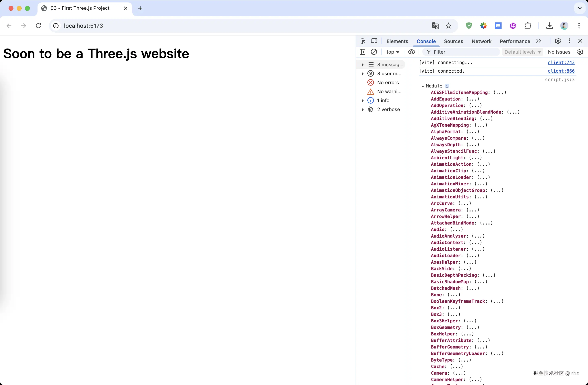Click the clear console icon
588x385 pixels.
pyautogui.click(x=374, y=52)
